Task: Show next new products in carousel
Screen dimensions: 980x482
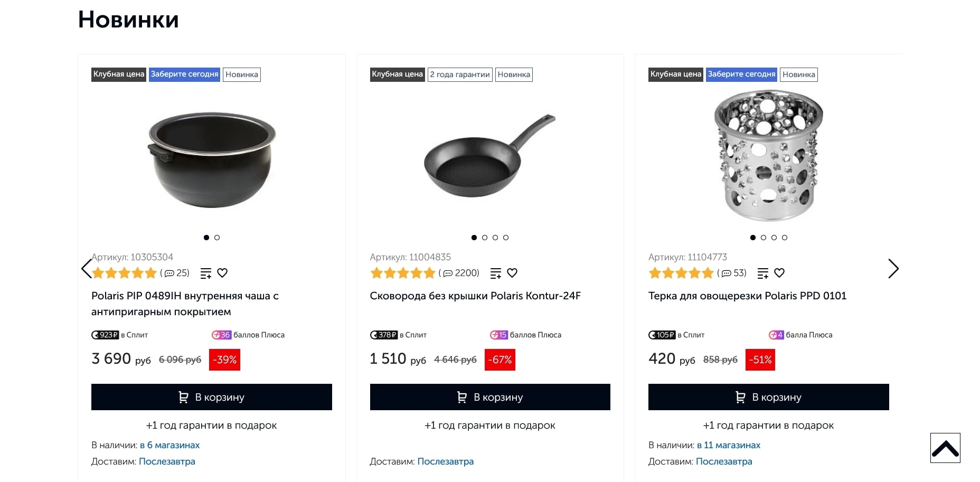Action: [x=893, y=269]
